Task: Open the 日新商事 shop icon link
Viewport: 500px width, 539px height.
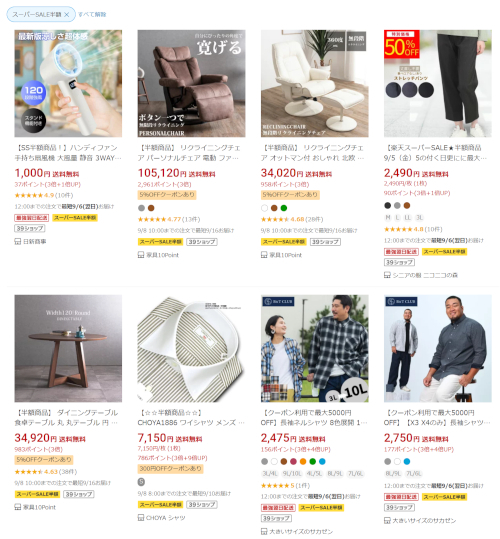Action: (x=18, y=241)
